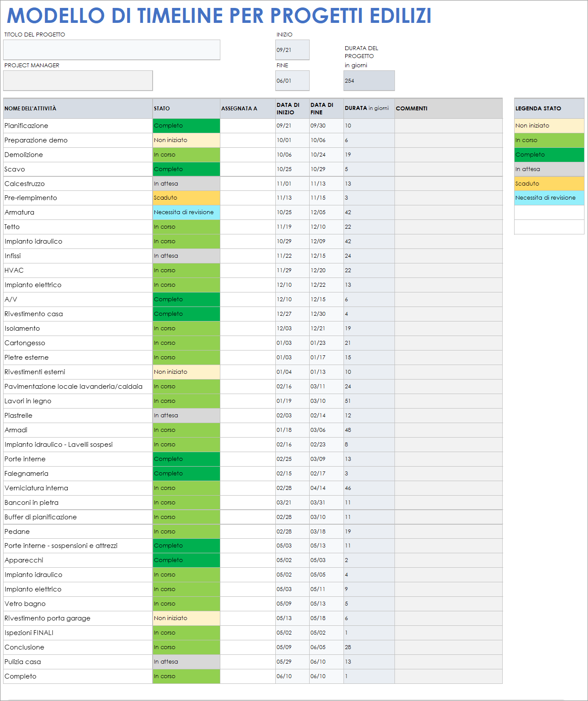
Task: Select the Non iniziato legend swatch
Action: 549,126
